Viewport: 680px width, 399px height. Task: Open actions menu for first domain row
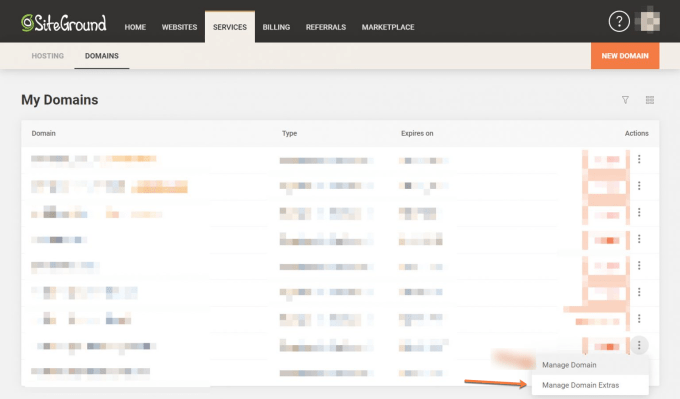(639, 159)
